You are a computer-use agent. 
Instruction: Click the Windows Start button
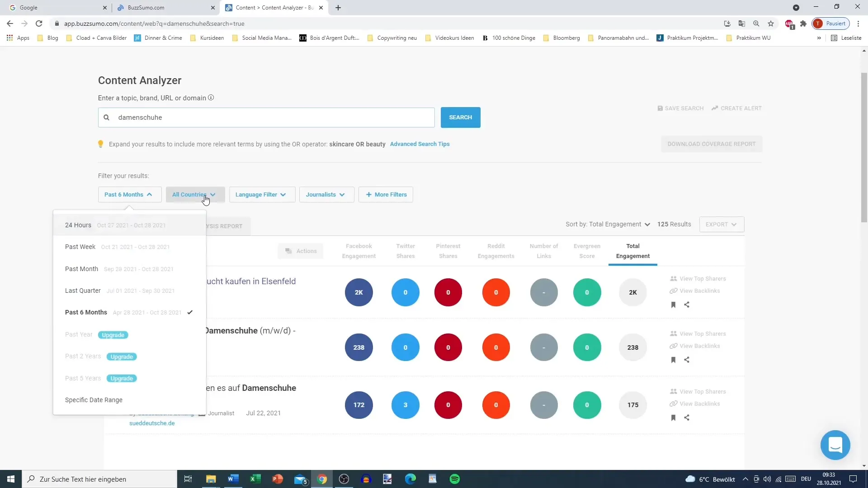(x=11, y=479)
